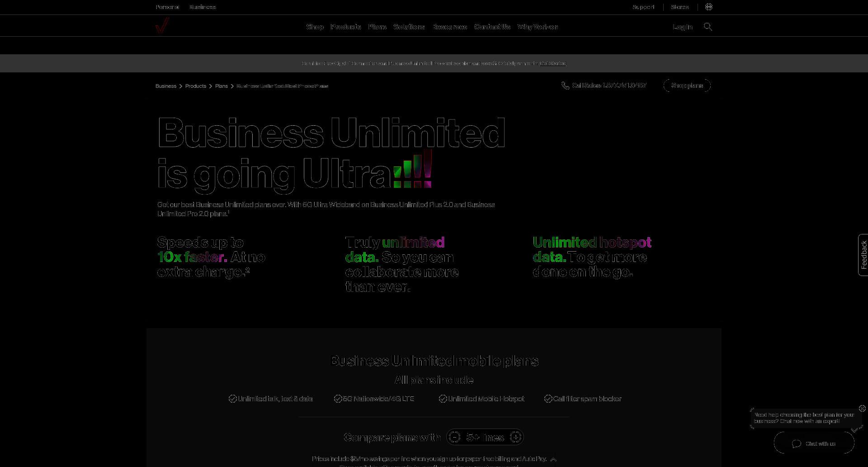Switch to the Personal site tab
The image size is (868, 467).
click(167, 7)
